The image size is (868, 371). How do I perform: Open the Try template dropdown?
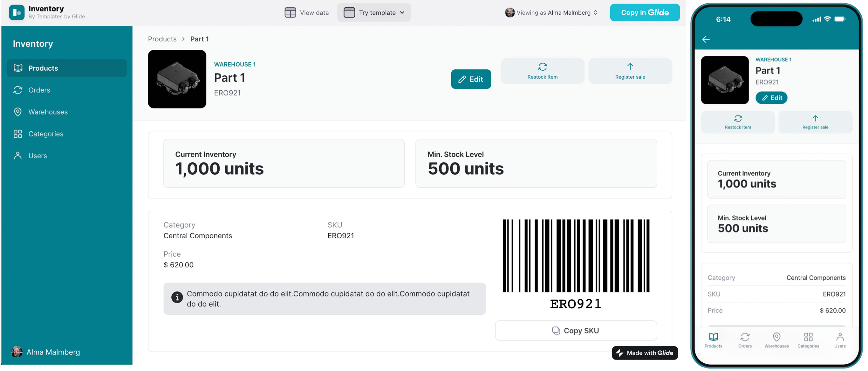[374, 12]
